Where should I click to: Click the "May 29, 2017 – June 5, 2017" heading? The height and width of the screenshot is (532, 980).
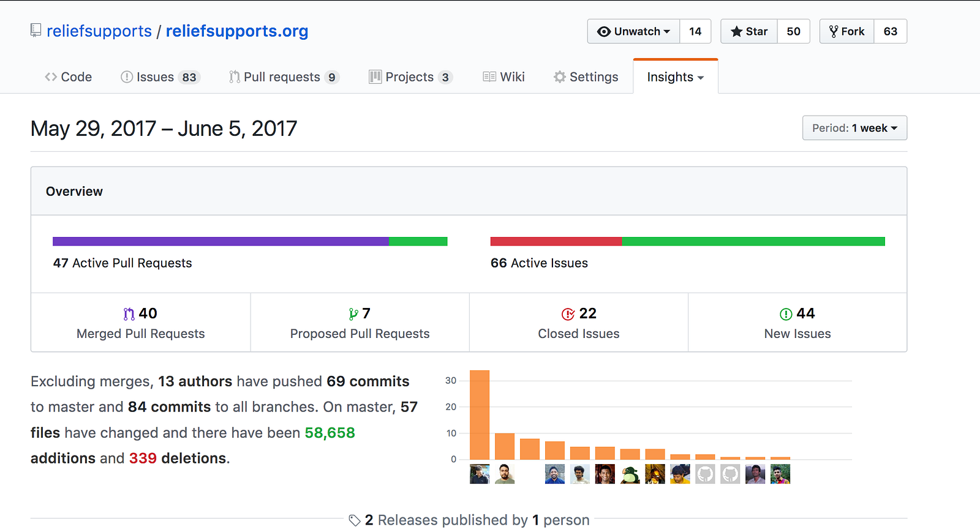coord(164,129)
